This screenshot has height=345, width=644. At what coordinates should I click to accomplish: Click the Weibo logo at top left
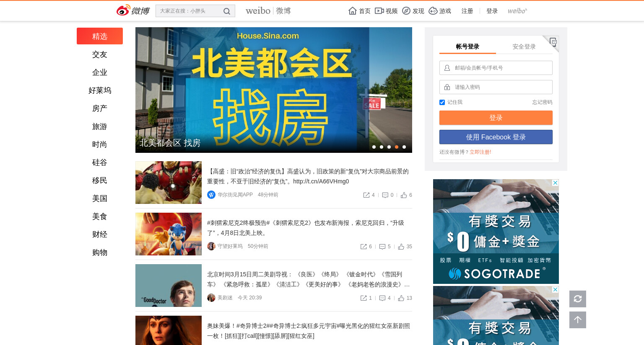[x=133, y=10]
